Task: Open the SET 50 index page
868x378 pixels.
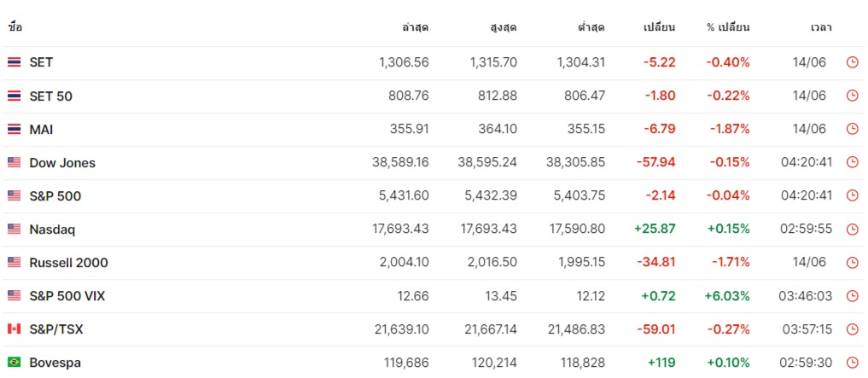Action: tap(50, 96)
